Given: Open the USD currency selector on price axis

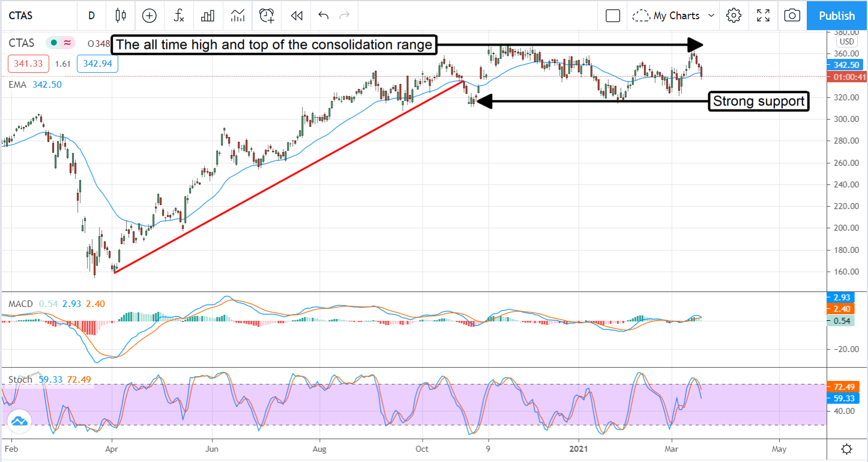Looking at the screenshot, I should (x=846, y=41).
